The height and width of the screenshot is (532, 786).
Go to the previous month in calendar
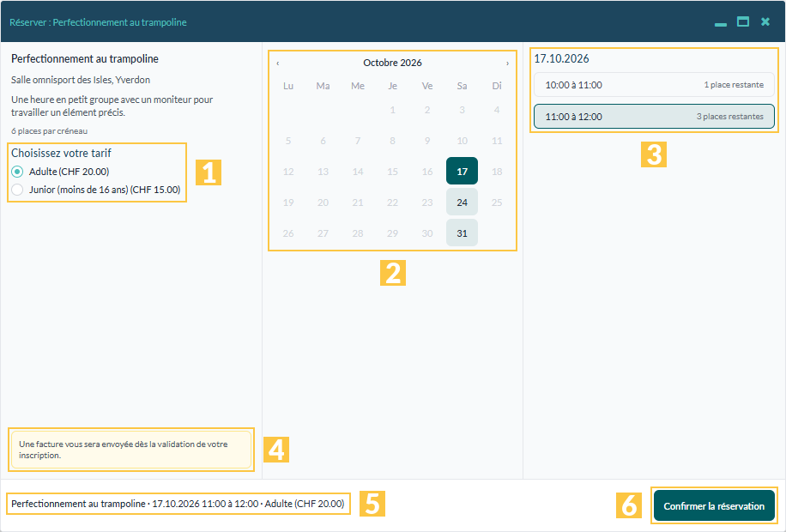pos(278,63)
